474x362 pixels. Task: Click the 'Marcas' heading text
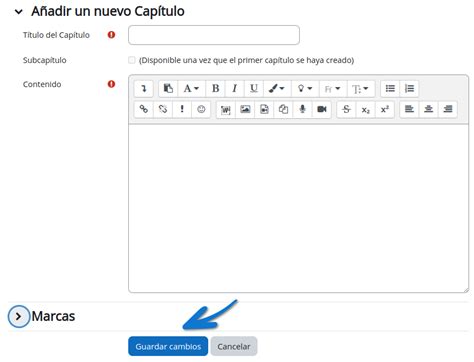(53, 316)
